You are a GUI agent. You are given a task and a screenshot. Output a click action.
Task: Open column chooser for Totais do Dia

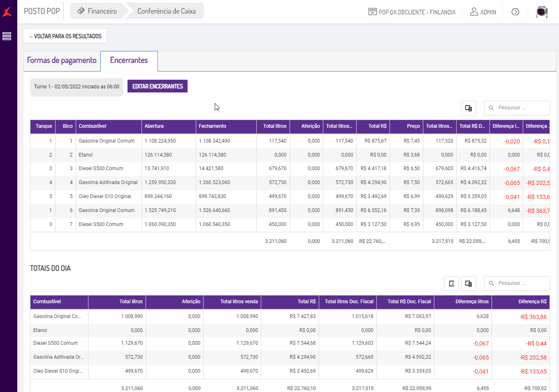click(468, 284)
